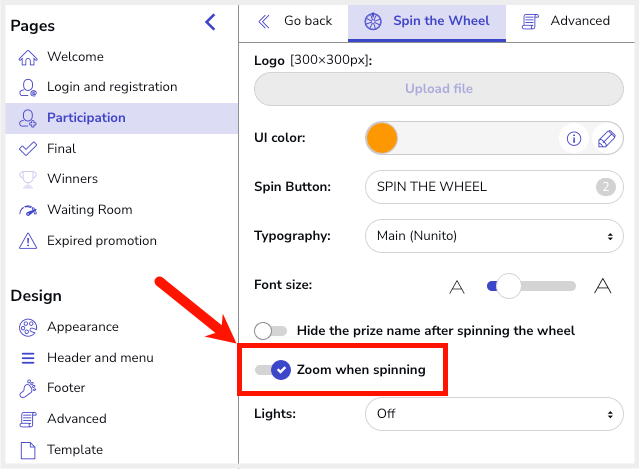Click the Font size slider handle
The width and height of the screenshot is (639, 469).
click(508, 286)
